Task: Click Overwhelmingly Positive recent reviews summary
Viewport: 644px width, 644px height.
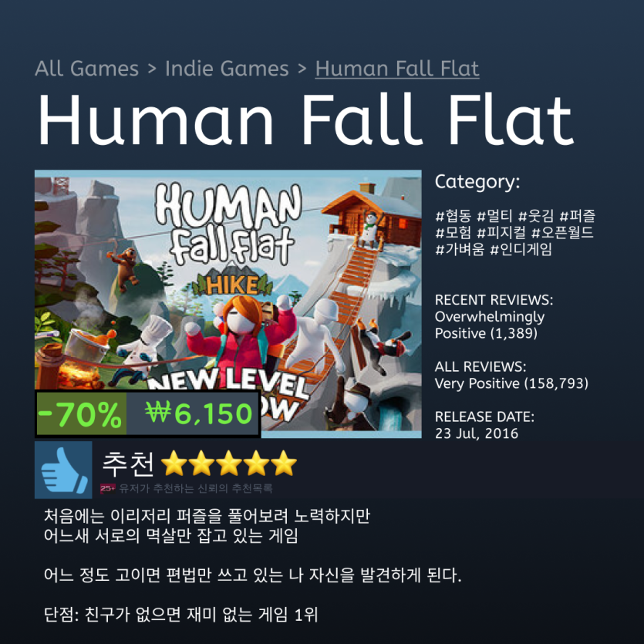Action: (x=490, y=325)
